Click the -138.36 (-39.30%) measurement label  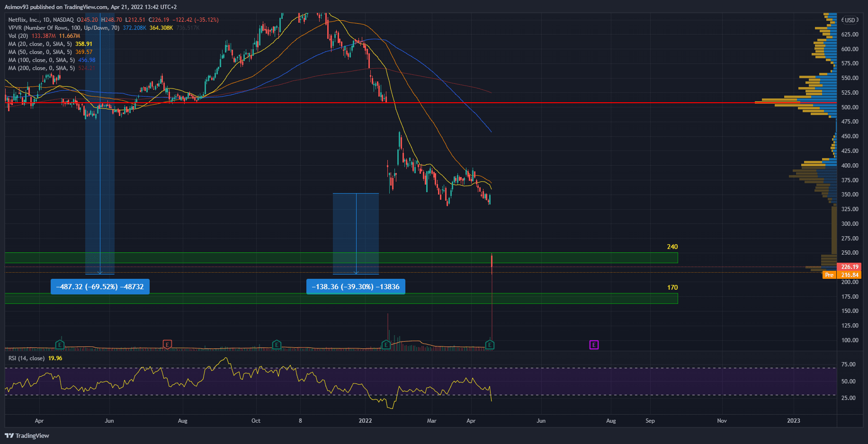coord(356,287)
